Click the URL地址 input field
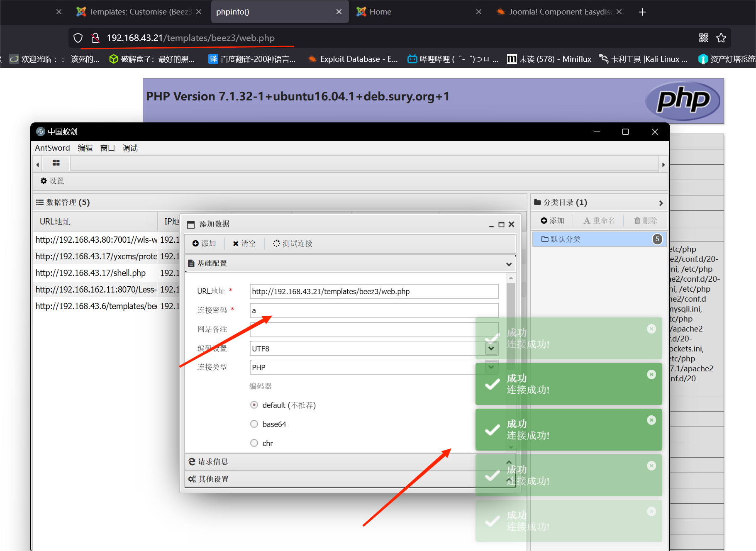Screen dimensions: 756x551 click(374, 292)
